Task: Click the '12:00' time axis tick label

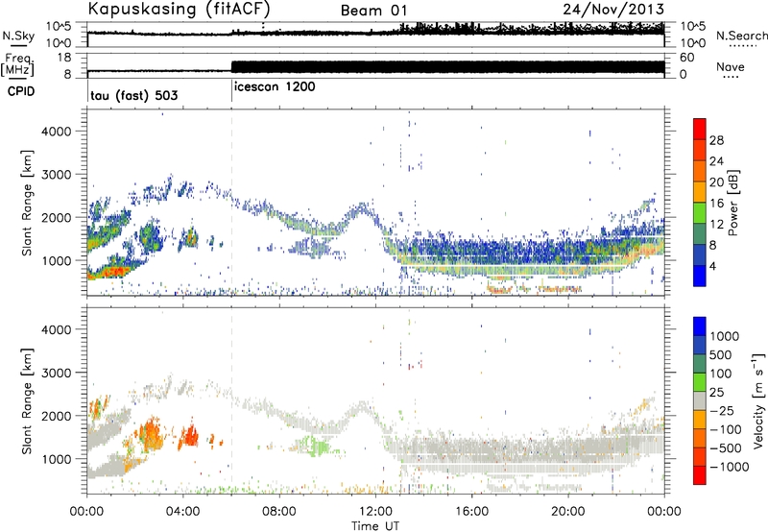Action: [x=375, y=512]
